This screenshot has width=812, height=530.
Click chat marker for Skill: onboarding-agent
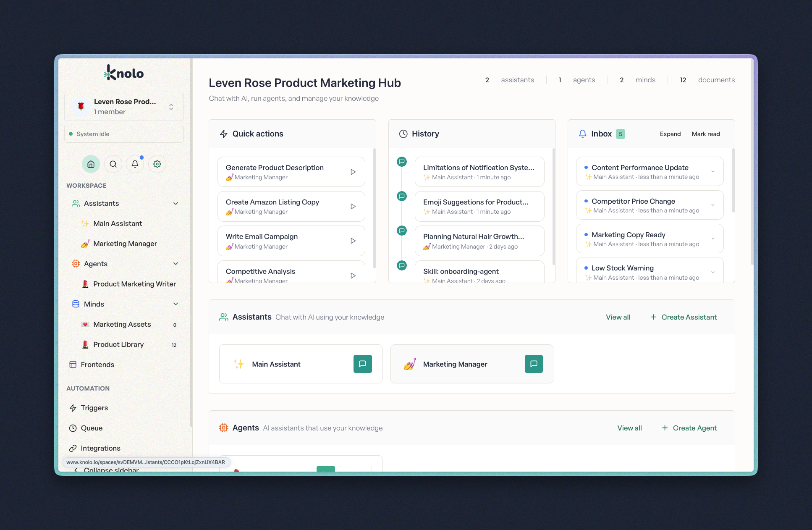(402, 265)
